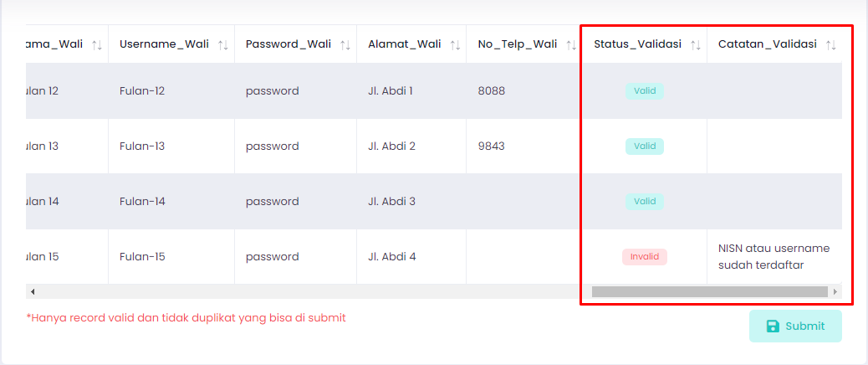Click the horizontal scrollbar thumb
Image resolution: width=868 pixels, height=365 pixels.
point(710,291)
